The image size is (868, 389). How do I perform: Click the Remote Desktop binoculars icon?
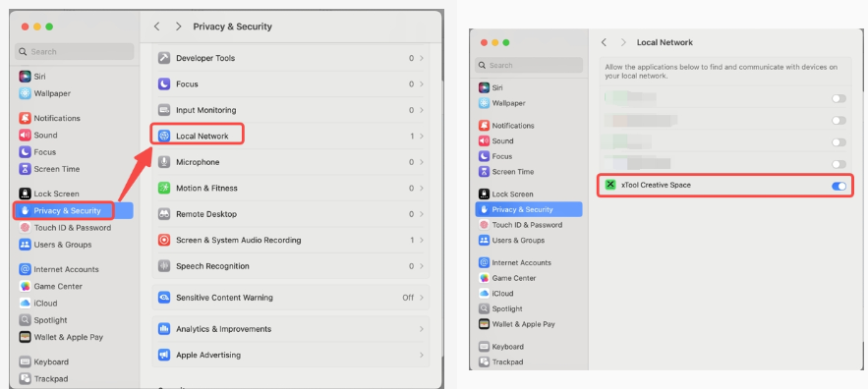tap(164, 214)
